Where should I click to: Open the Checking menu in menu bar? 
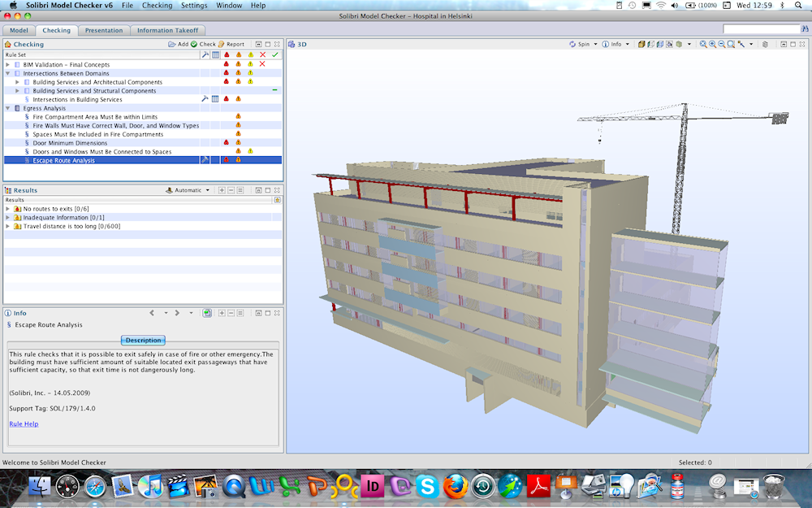coord(157,5)
